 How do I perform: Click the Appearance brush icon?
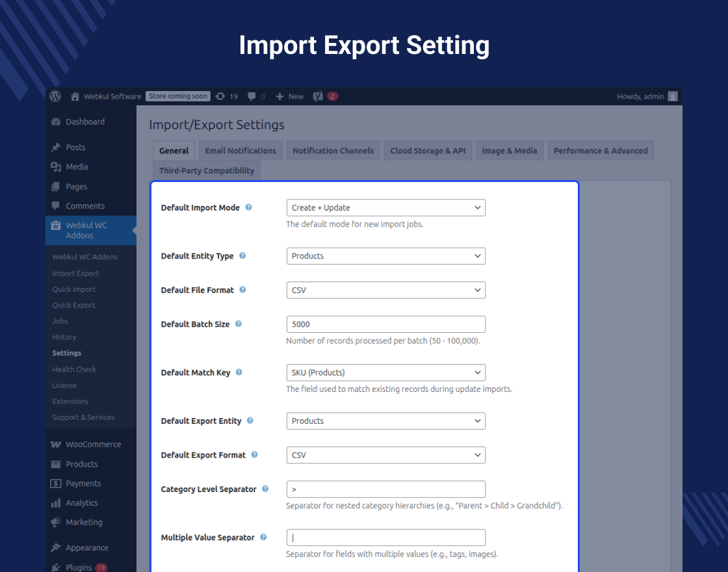click(x=56, y=548)
